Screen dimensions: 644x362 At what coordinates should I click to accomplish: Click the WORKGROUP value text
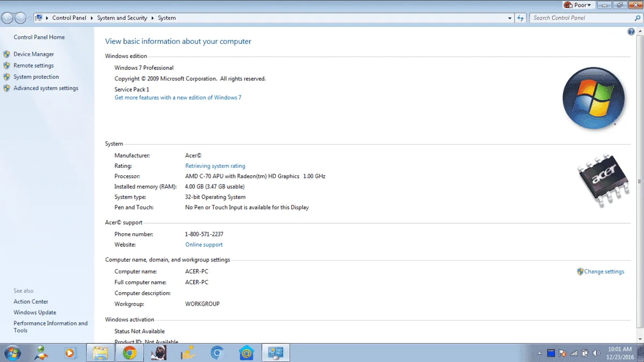(202, 304)
